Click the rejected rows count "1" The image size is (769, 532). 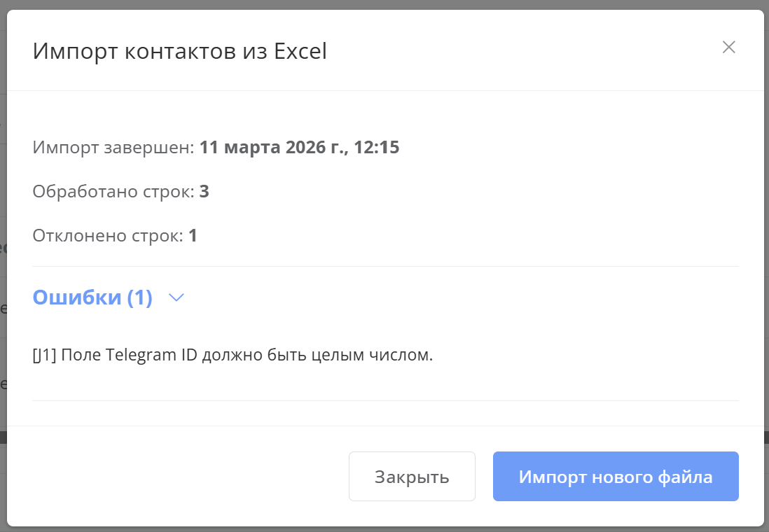193,236
